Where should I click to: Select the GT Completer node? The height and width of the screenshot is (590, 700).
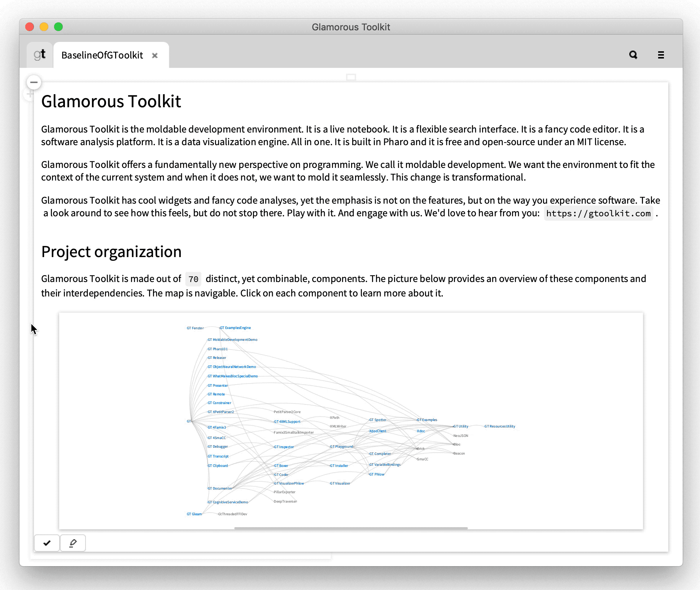coord(380,454)
